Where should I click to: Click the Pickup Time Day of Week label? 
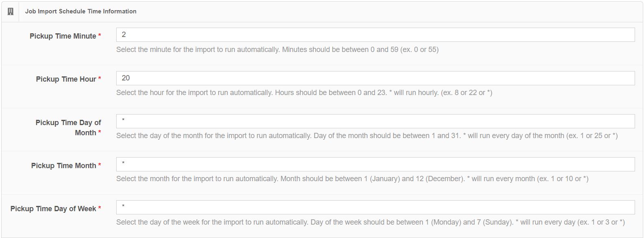tap(53, 209)
